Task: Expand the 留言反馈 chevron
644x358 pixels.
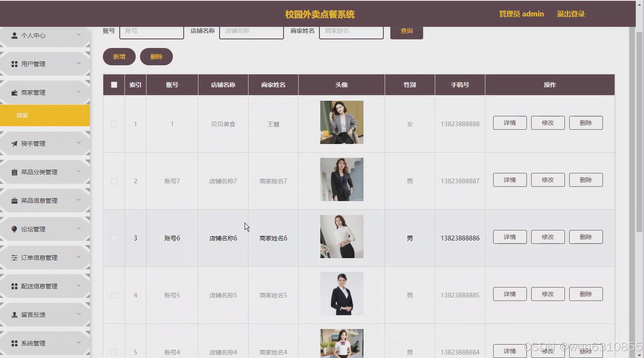Action: click(79, 314)
